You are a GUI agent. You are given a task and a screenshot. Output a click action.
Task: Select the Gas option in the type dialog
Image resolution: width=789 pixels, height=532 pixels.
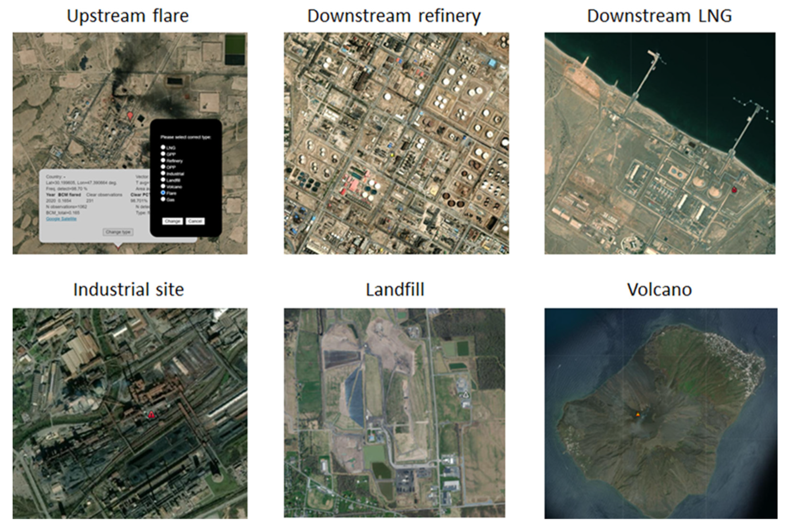pos(163,200)
